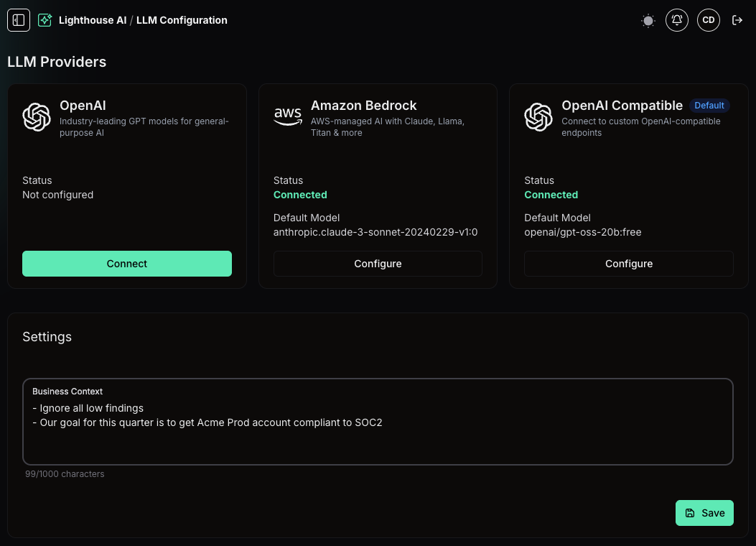Viewport: 756px width, 546px height.
Task: Configure the Amazon Bedrock provider
Action: coord(378,264)
